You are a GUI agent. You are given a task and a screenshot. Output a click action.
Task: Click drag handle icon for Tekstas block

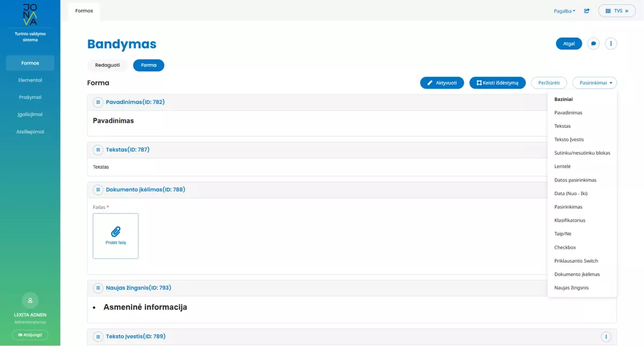[x=98, y=150]
